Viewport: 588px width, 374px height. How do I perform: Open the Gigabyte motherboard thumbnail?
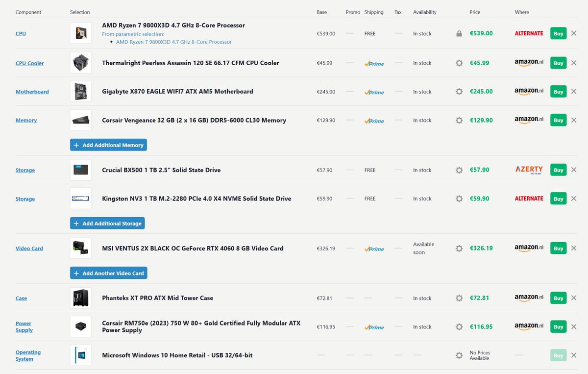(x=81, y=91)
